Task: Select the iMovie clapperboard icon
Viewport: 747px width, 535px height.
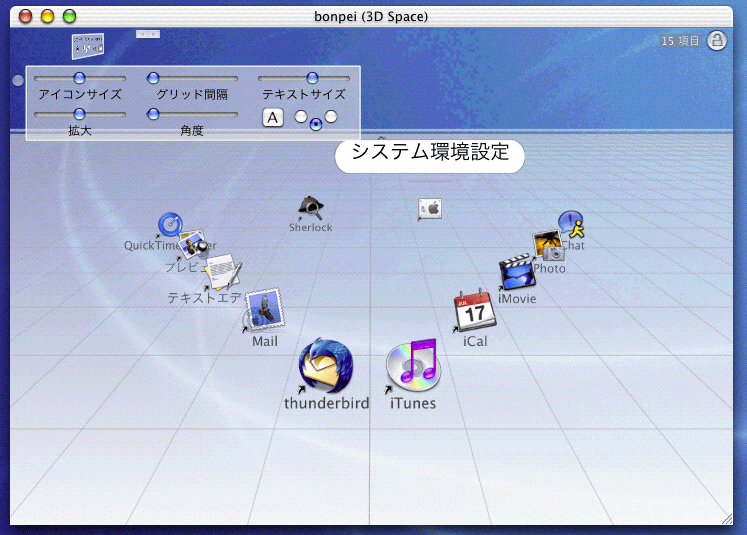Action: pyautogui.click(x=516, y=272)
